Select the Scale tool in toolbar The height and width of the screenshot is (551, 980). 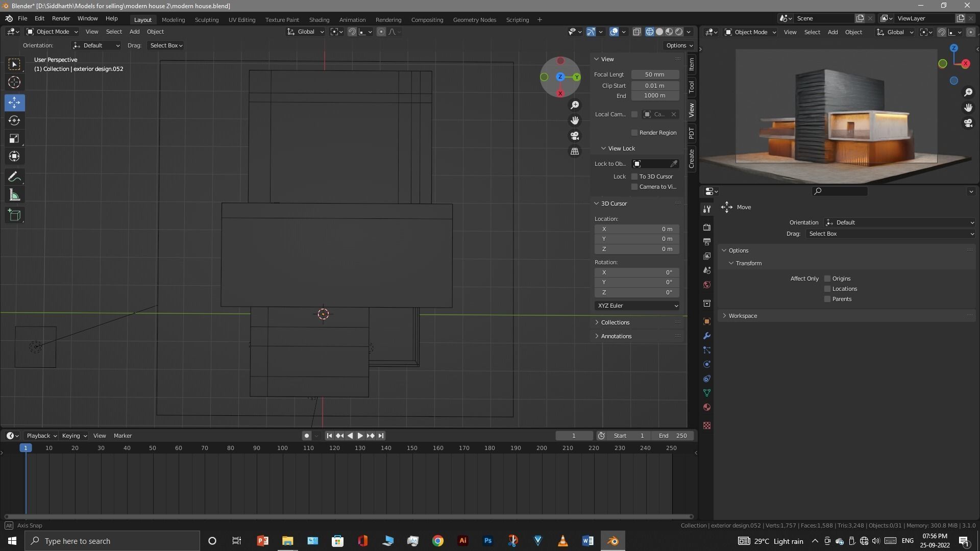click(14, 139)
